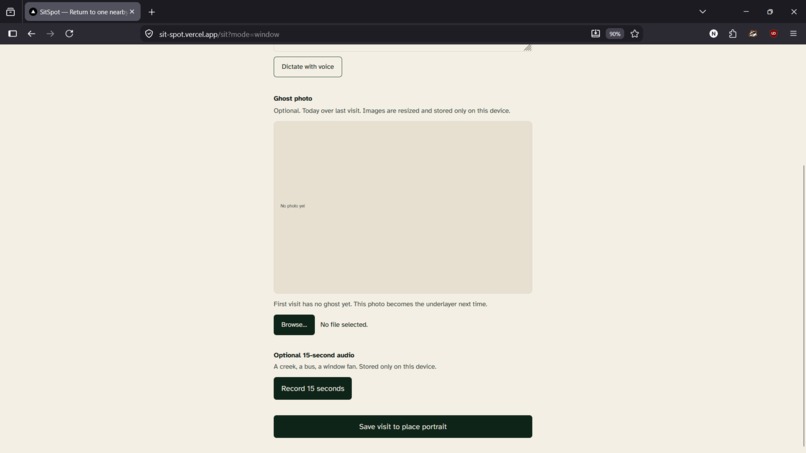Open the list all tabs chevron
Viewport: 806px width, 453px height.
click(703, 12)
